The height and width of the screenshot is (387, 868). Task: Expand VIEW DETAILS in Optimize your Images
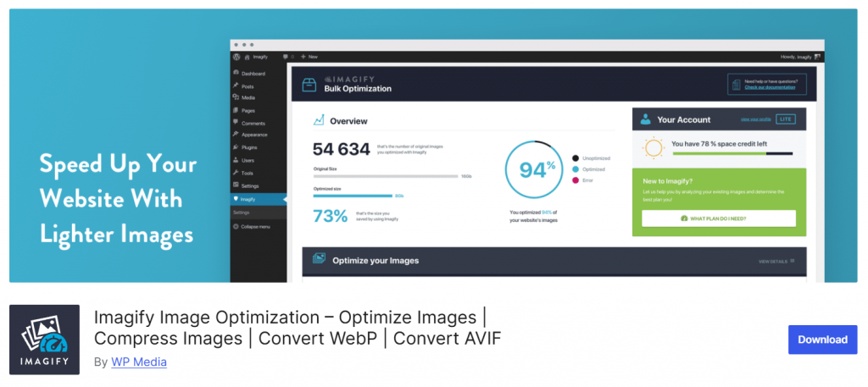[x=776, y=261]
